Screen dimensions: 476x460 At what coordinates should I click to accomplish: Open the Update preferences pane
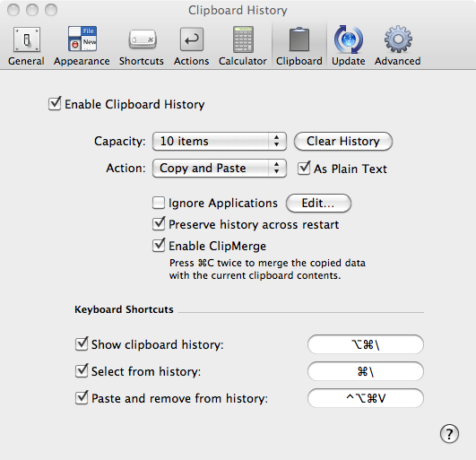click(x=349, y=46)
